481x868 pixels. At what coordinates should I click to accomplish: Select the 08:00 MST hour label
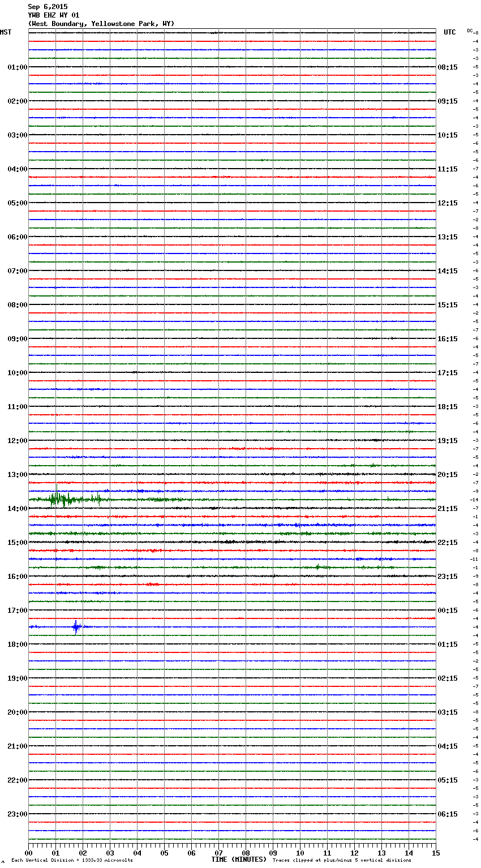18,305
